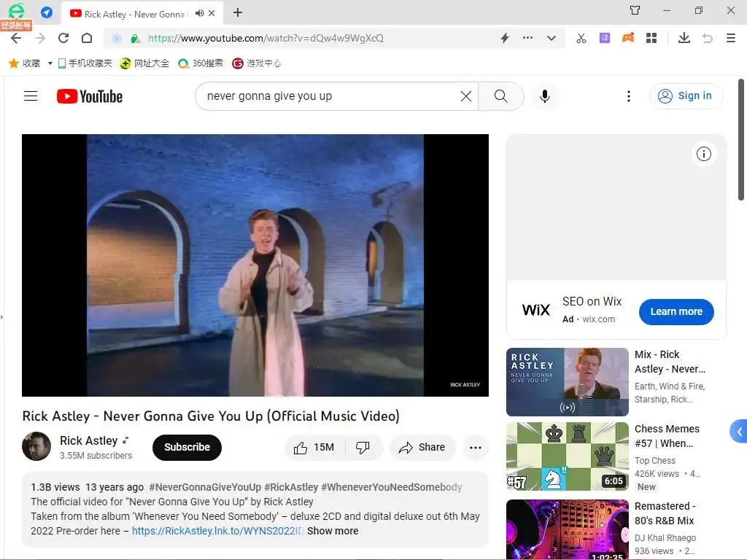Click the #NeverGonnaGiveYouUp hashtag
This screenshot has width=747, height=560.
pos(205,487)
